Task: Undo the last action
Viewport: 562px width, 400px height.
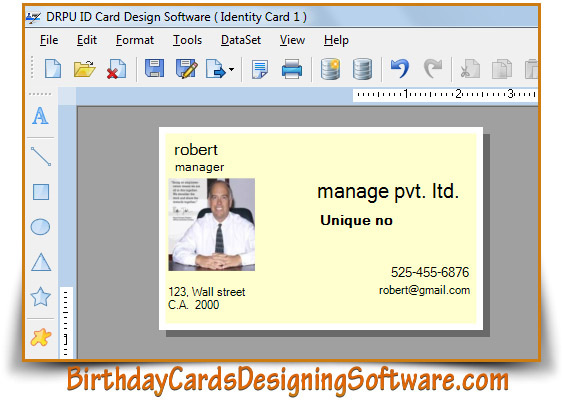Action: coord(400,68)
